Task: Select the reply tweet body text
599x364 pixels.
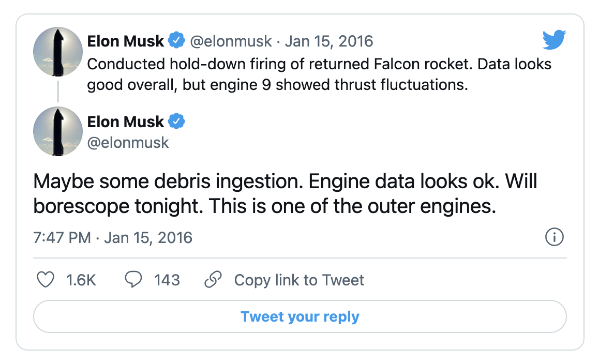Action: (x=284, y=193)
